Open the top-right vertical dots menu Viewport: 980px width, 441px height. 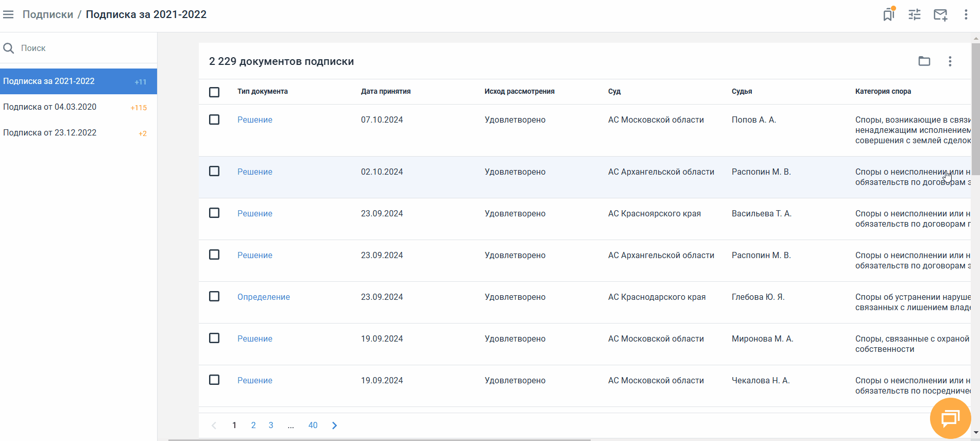pyautogui.click(x=966, y=14)
